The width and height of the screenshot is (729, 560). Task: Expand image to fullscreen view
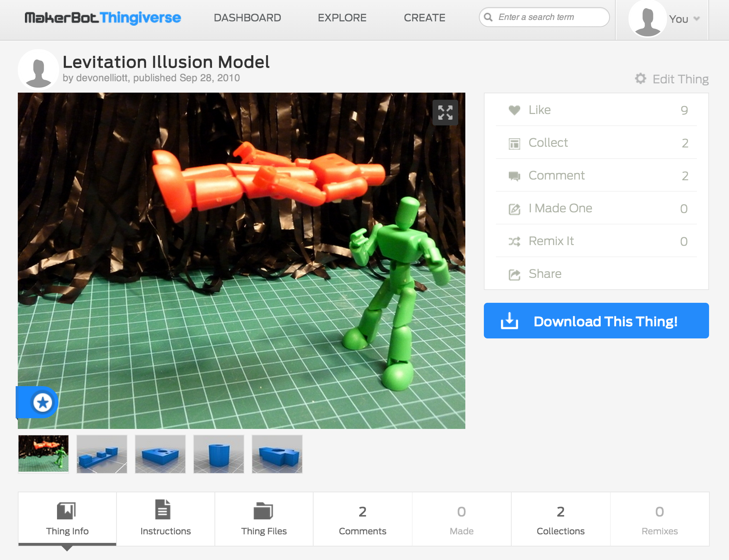pyautogui.click(x=445, y=113)
